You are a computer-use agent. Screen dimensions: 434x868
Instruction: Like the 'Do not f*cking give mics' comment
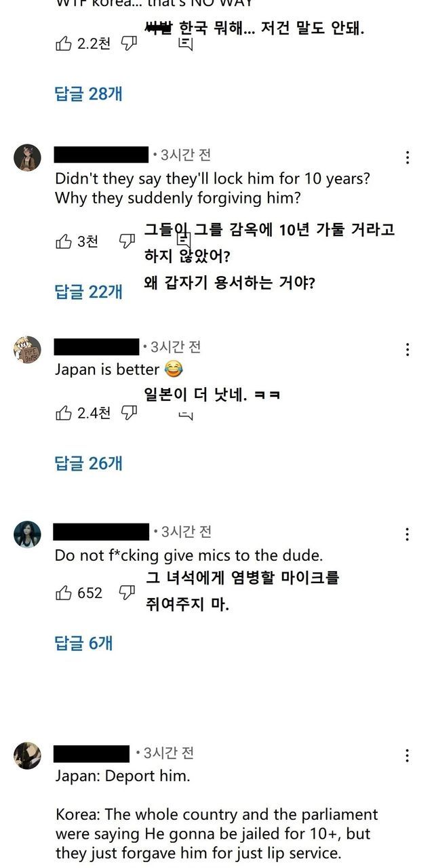coord(64,593)
